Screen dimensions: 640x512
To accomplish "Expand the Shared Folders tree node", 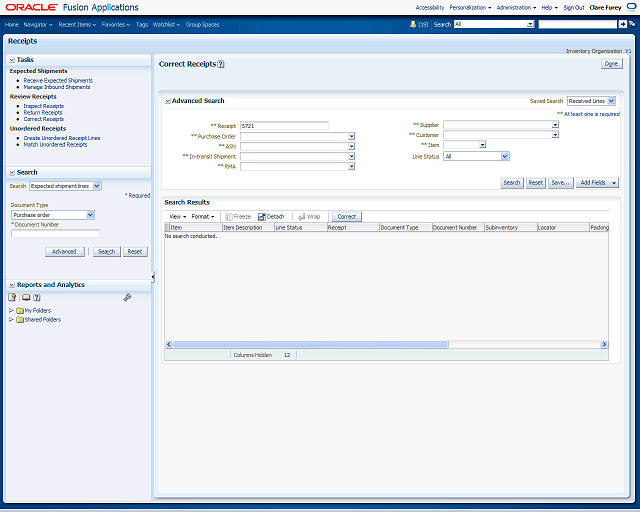I will click(x=11, y=319).
